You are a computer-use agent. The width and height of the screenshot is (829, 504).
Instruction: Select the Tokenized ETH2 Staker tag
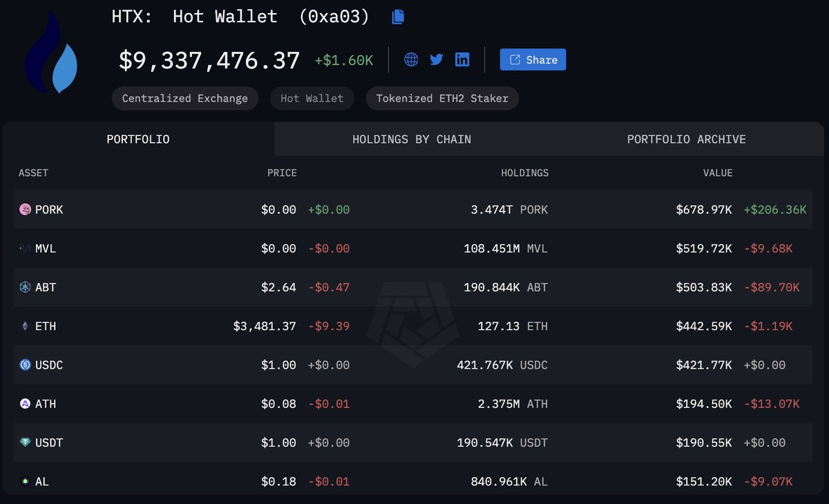tap(442, 98)
